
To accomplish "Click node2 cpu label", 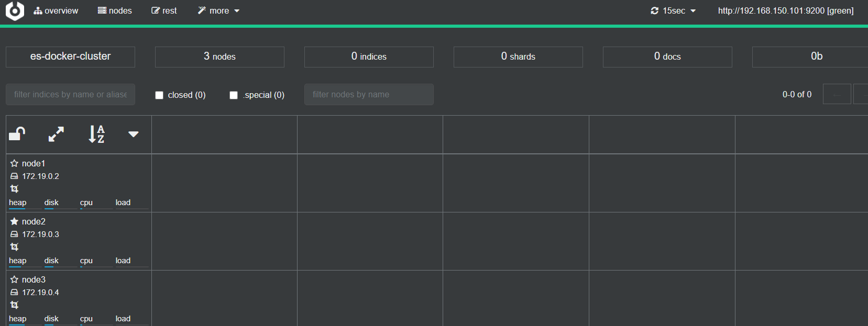I will click(x=86, y=260).
